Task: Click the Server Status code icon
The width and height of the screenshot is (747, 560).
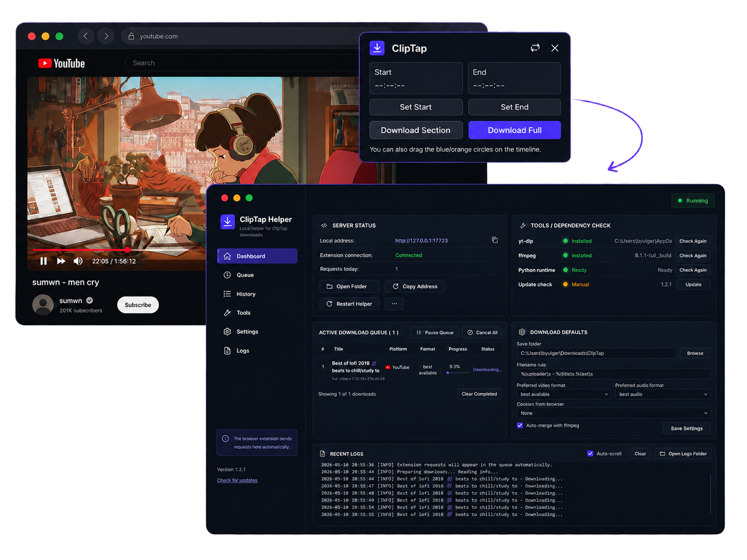Action: pyautogui.click(x=324, y=225)
